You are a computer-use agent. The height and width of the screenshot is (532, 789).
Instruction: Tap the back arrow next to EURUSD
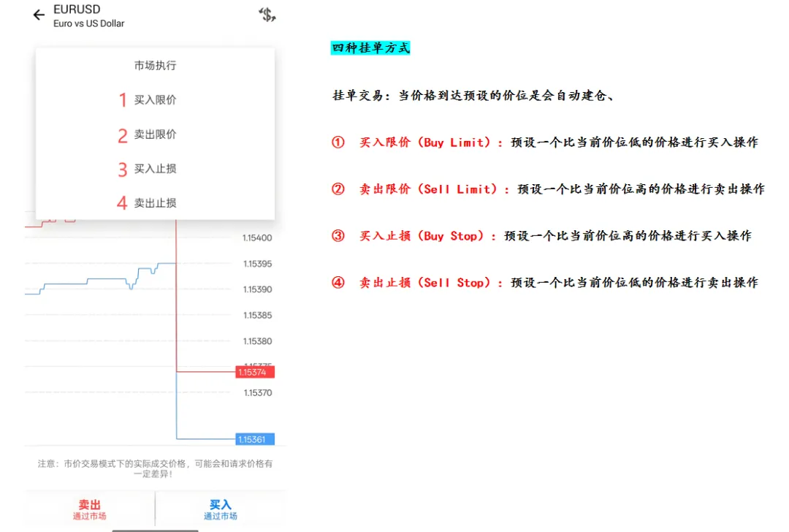[x=39, y=15]
